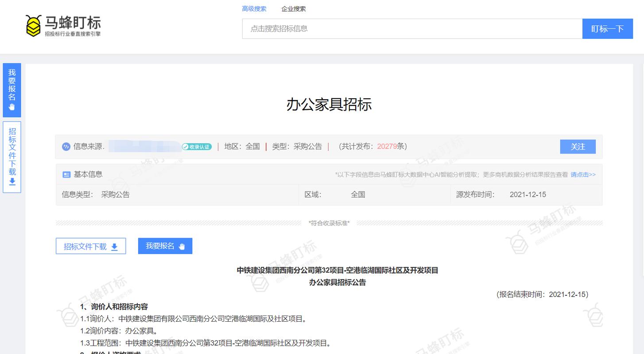The height and width of the screenshot is (354, 644).
Task: Click the date 2021-12-15 beside 源发布时间
Action: point(528,195)
